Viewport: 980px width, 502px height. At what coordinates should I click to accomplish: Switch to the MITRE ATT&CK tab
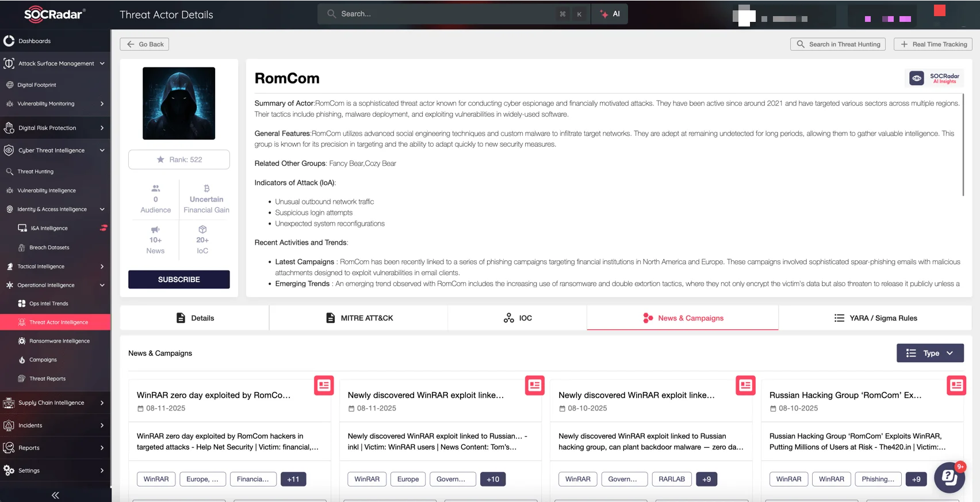coord(359,318)
